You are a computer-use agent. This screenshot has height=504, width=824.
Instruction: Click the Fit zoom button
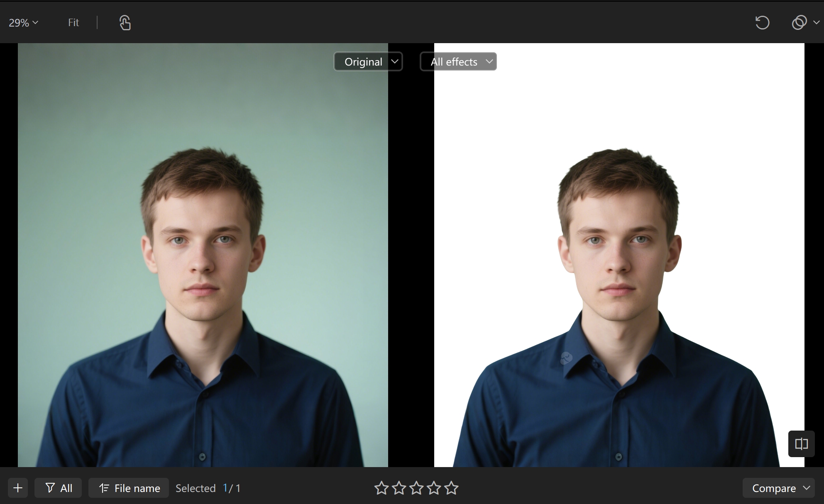click(73, 22)
